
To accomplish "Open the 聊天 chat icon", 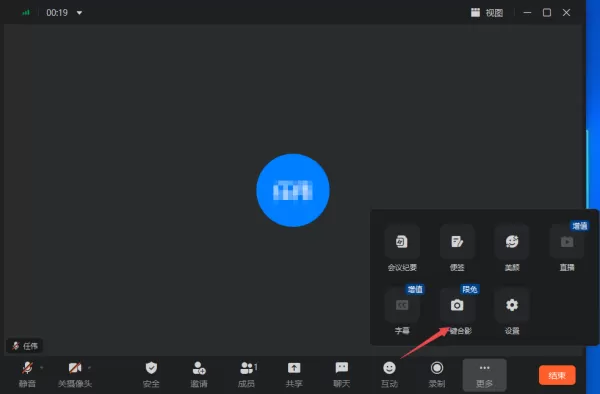I will tap(342, 368).
